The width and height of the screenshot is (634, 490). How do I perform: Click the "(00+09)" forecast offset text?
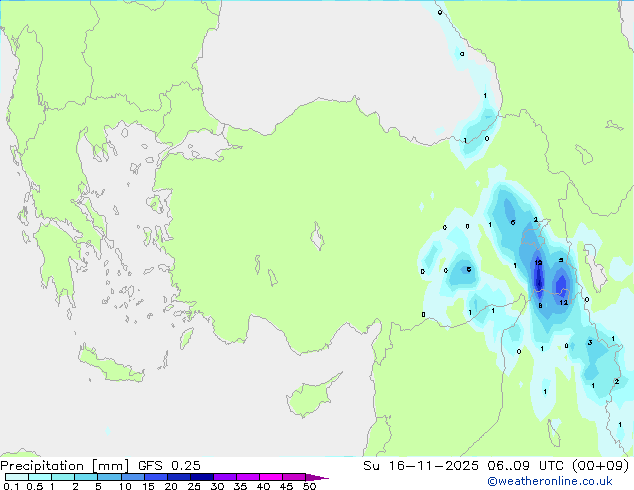click(x=600, y=466)
